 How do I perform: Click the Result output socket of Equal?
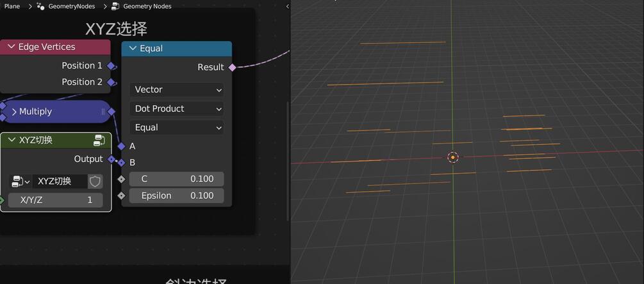tap(232, 67)
